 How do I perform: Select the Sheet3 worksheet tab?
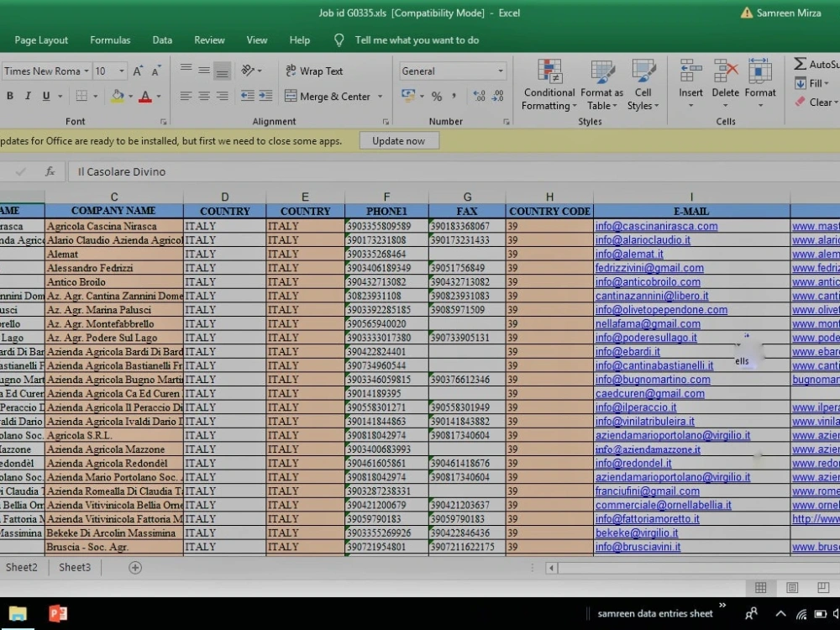pyautogui.click(x=75, y=567)
